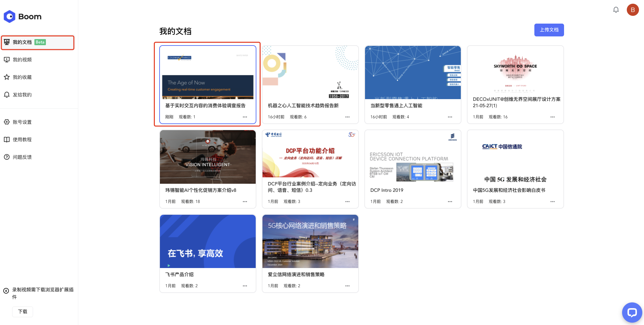Open The Age of Now document thumbnail
The height and width of the screenshot is (325, 644).
[x=208, y=72]
